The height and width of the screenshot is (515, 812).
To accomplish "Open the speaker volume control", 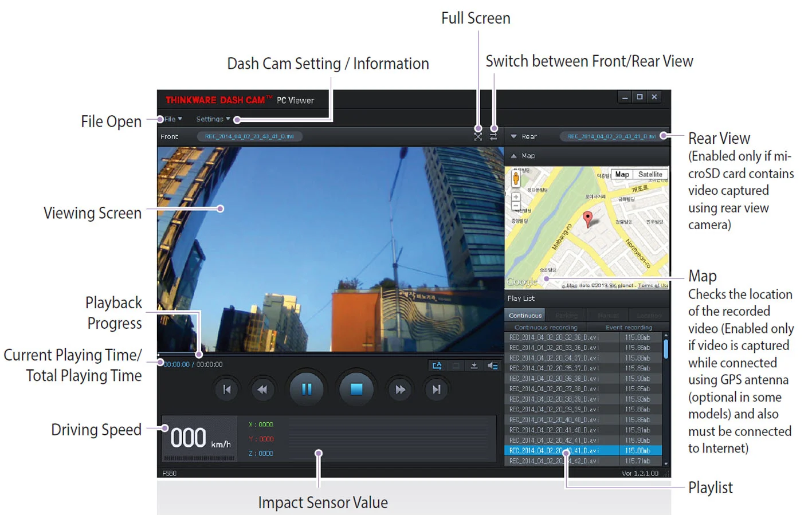I will pos(492,365).
